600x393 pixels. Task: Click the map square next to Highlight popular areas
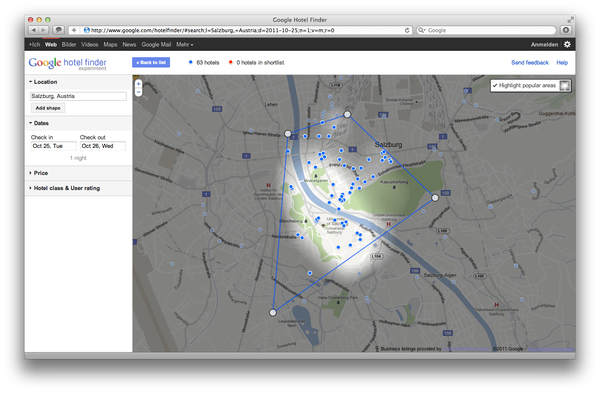565,85
